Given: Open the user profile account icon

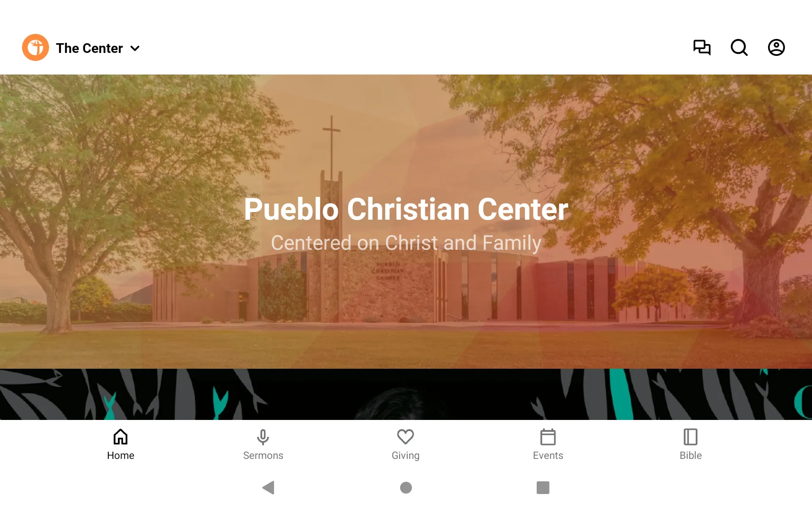Looking at the screenshot, I should click(776, 48).
